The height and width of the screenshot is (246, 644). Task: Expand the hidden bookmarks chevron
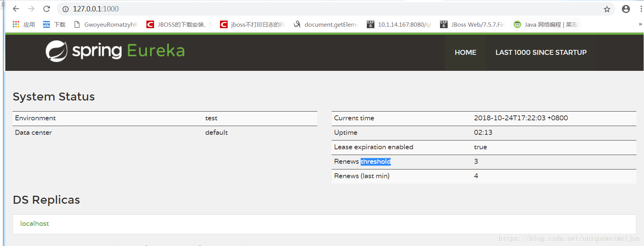click(640, 24)
